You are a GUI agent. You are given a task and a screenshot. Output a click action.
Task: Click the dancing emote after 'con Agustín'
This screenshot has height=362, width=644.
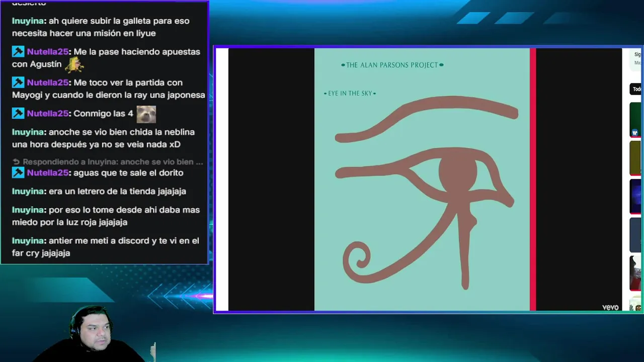coord(74,64)
